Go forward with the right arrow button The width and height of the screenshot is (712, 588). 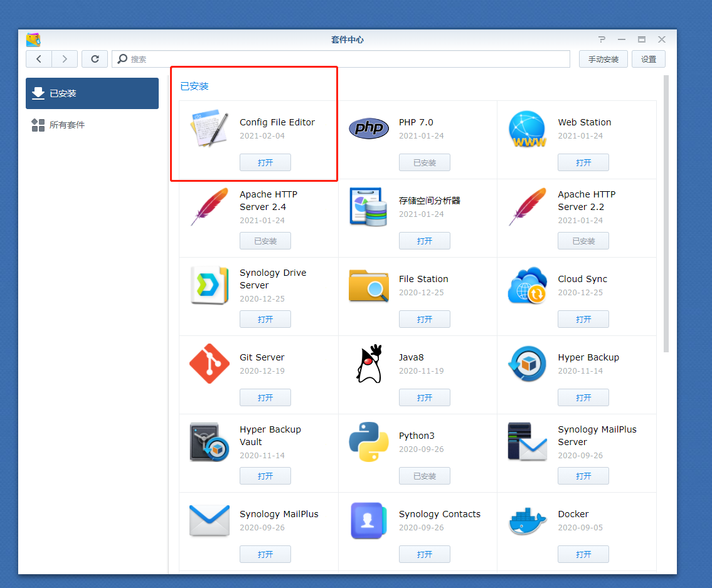(65, 59)
